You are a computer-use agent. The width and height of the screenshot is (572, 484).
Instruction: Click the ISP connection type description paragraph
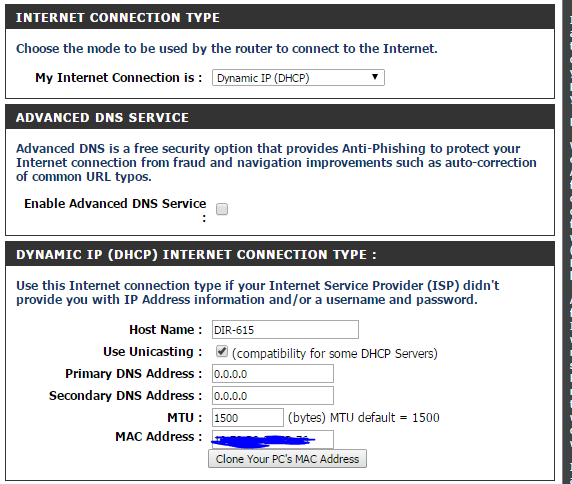258,293
